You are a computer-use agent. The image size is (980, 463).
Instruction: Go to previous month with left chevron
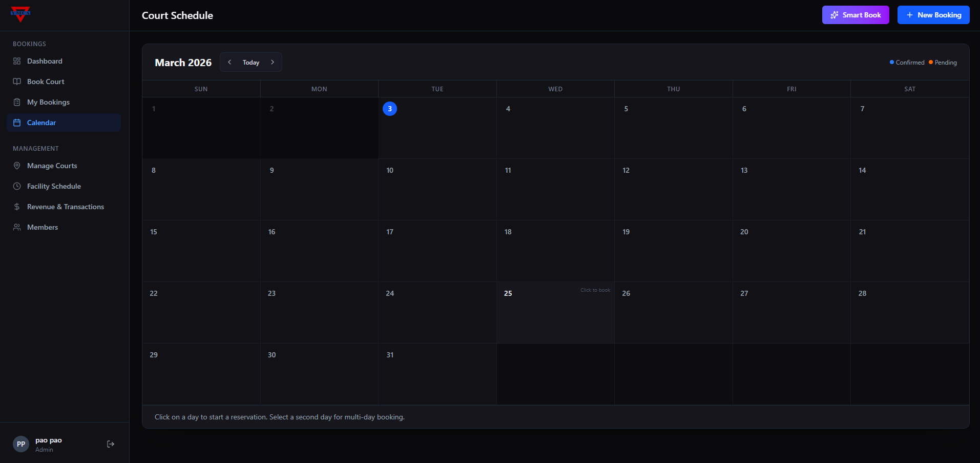point(230,62)
